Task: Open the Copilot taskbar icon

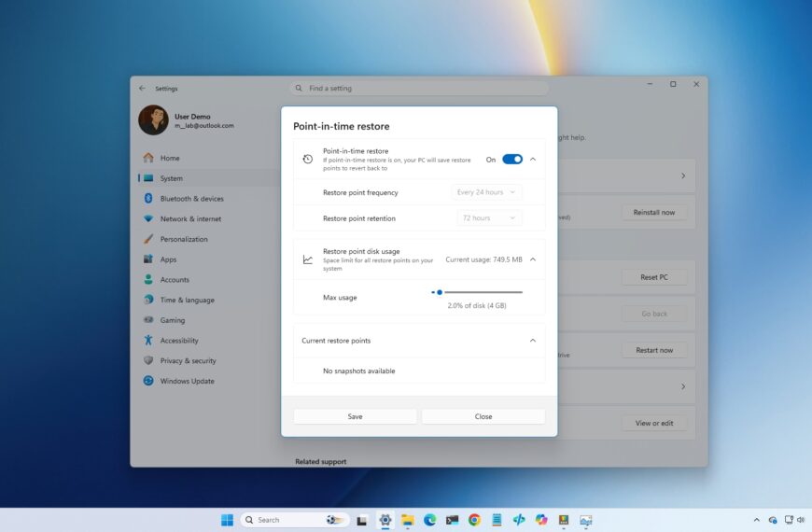Action: [x=541, y=520]
